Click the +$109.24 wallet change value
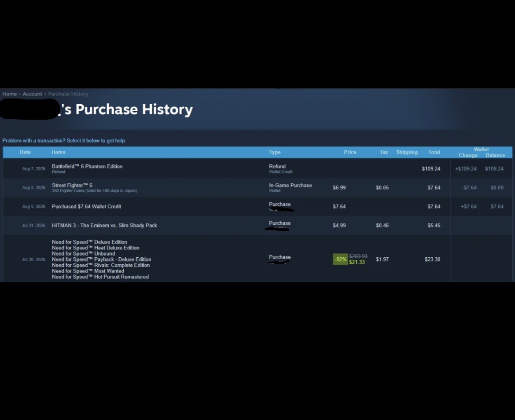This screenshot has height=420, width=515. [466, 168]
